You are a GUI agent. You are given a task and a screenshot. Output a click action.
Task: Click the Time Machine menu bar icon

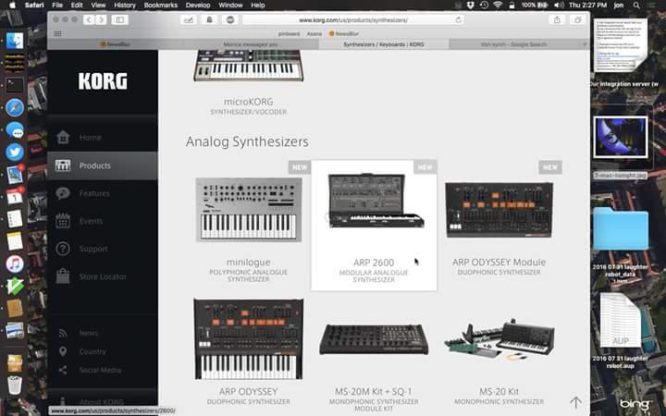(x=484, y=5)
